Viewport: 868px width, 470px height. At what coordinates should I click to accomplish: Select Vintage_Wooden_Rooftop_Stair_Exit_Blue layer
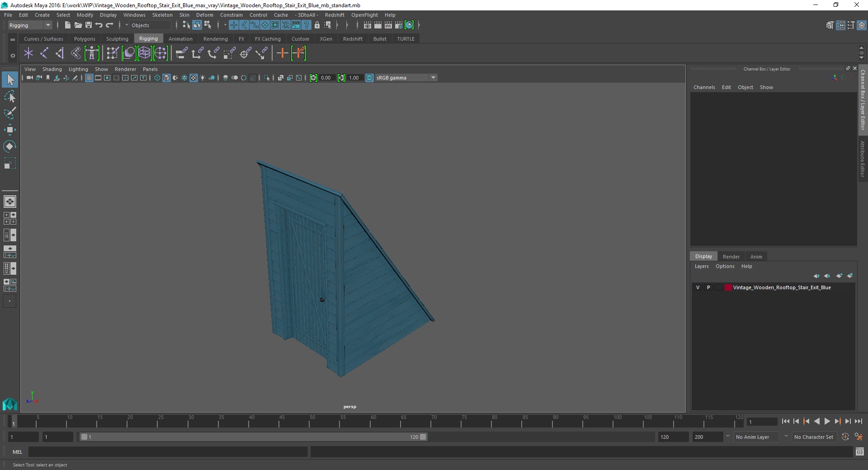[x=781, y=287]
